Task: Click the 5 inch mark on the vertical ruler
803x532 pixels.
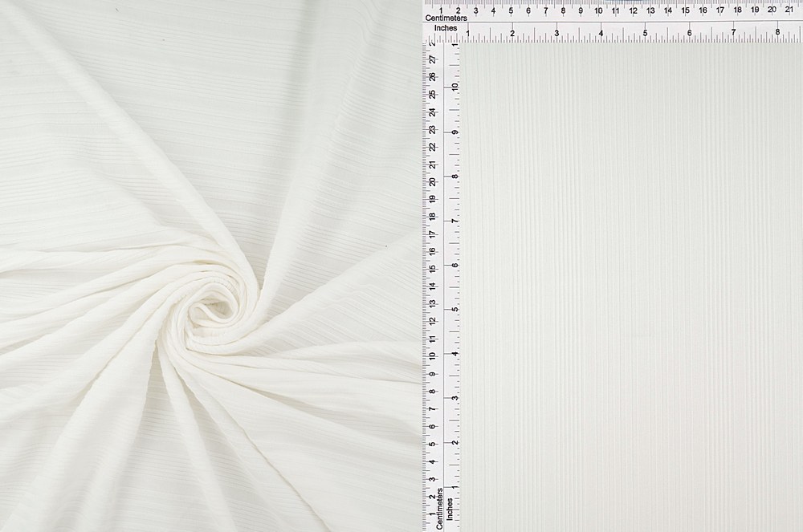Action: pyautogui.click(x=454, y=310)
